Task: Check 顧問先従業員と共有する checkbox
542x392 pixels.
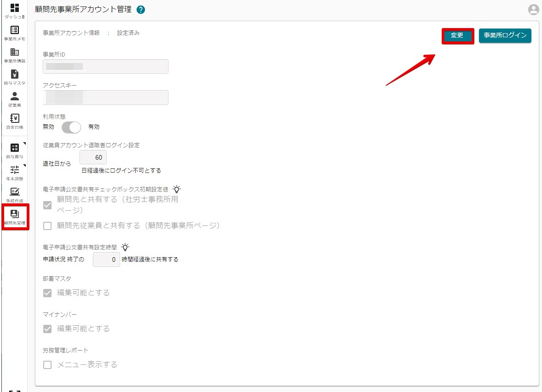Action: click(47, 226)
